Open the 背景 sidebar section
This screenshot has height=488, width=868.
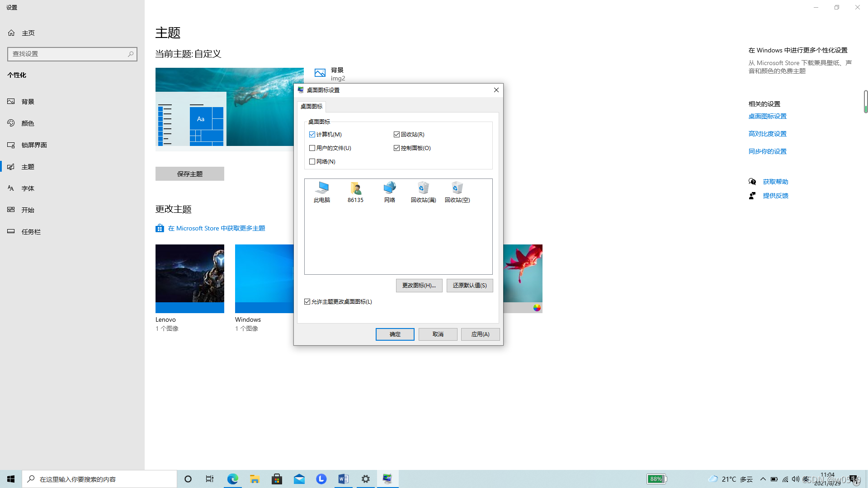coord(28,102)
